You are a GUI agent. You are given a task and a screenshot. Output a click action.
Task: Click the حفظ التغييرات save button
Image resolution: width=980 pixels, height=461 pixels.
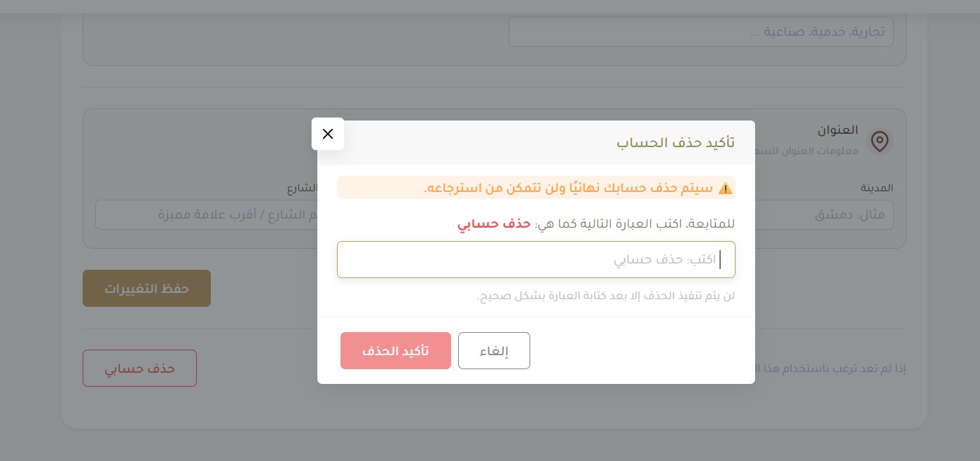[146, 288]
